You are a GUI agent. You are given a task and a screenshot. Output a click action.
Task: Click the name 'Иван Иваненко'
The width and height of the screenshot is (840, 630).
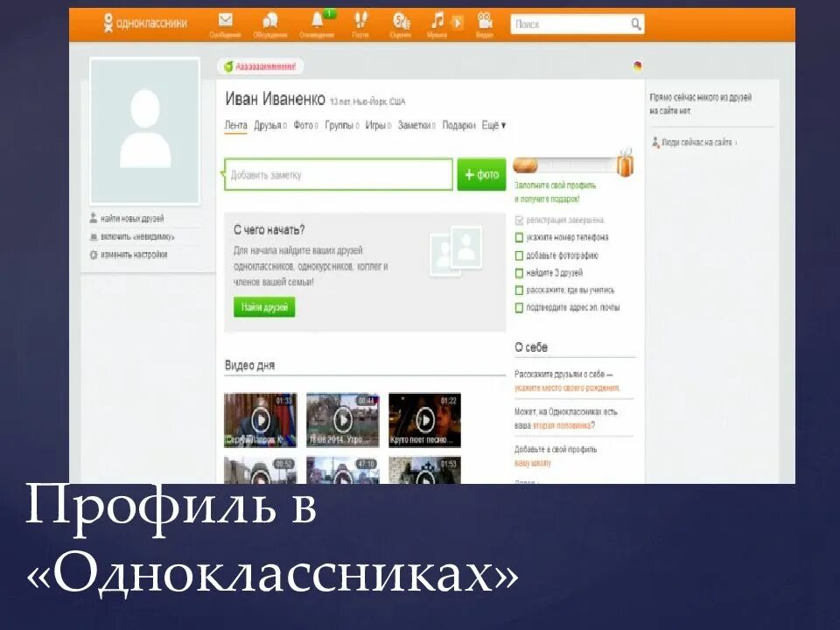click(x=275, y=99)
